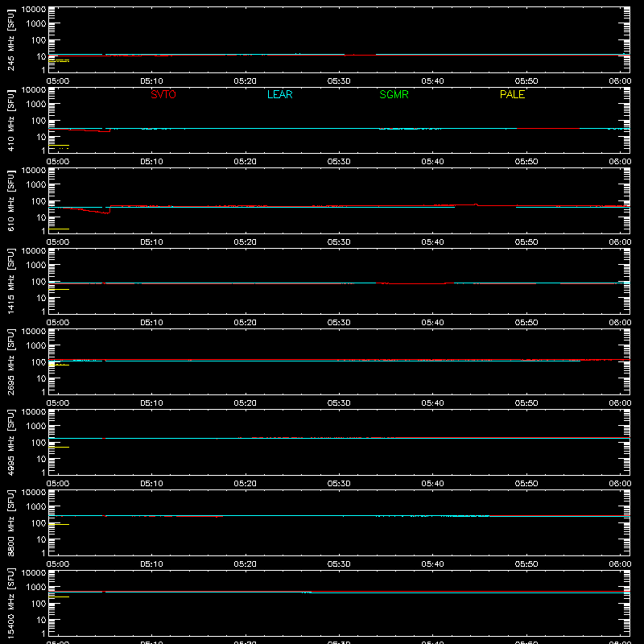Image resolution: width=644 pixels, height=644 pixels.
Task: Select the 610 MHz [SFU] axis title
Action: [11, 201]
